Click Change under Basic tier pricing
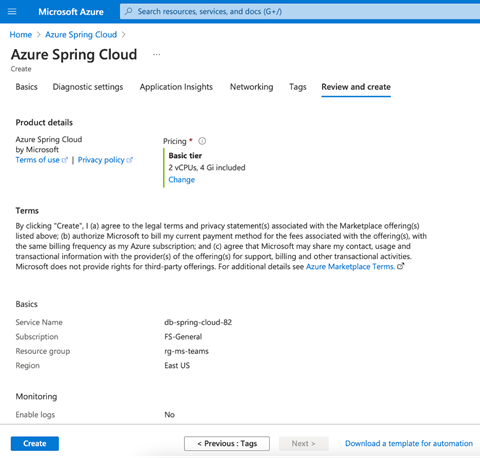 pos(182,180)
